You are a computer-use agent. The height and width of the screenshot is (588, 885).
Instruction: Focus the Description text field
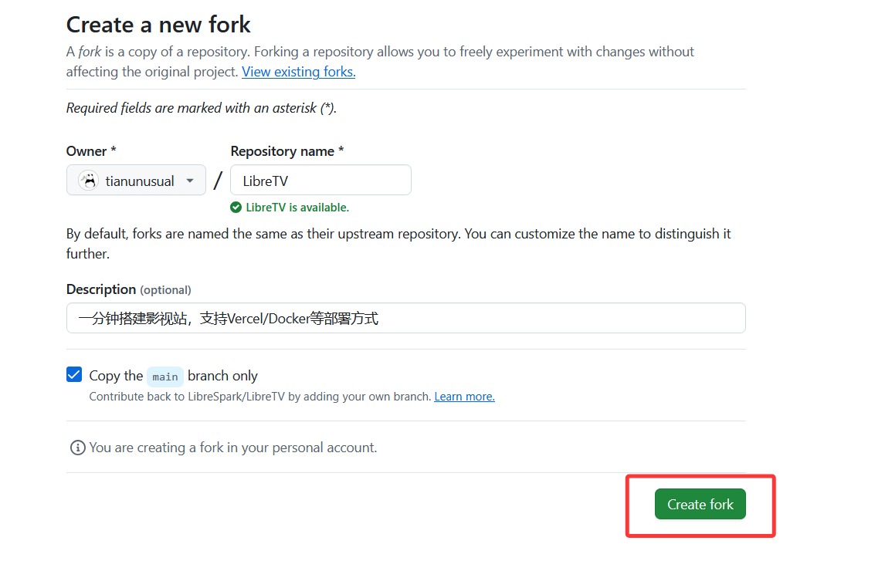point(405,318)
